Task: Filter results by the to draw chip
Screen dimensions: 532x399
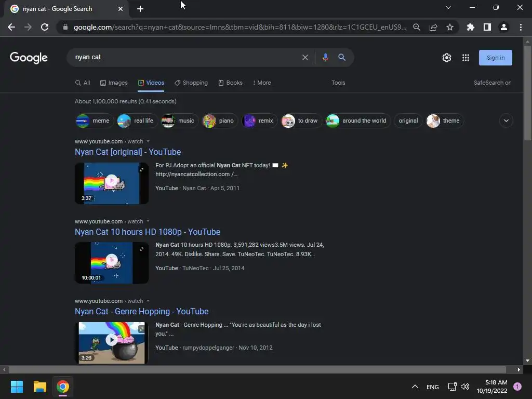Action: point(301,121)
